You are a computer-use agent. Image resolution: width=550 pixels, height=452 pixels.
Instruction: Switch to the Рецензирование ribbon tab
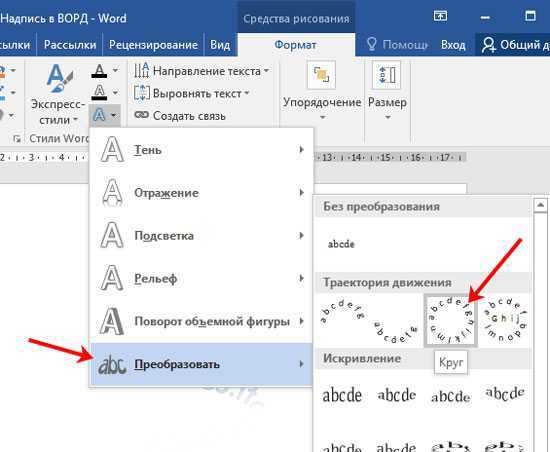[x=153, y=45]
